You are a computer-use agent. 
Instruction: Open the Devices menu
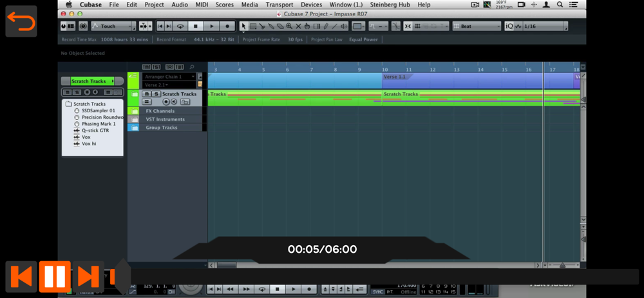click(x=311, y=5)
